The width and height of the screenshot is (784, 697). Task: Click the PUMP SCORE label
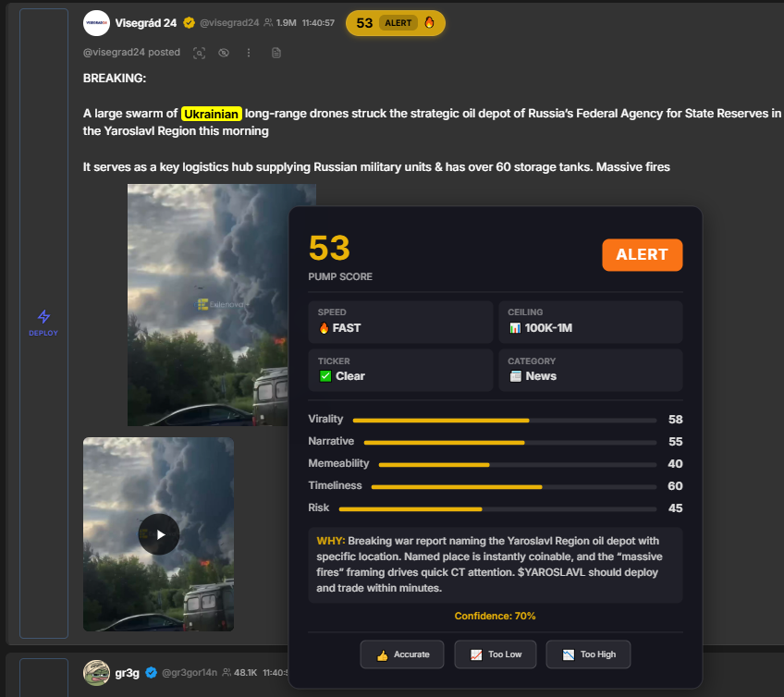point(340,277)
